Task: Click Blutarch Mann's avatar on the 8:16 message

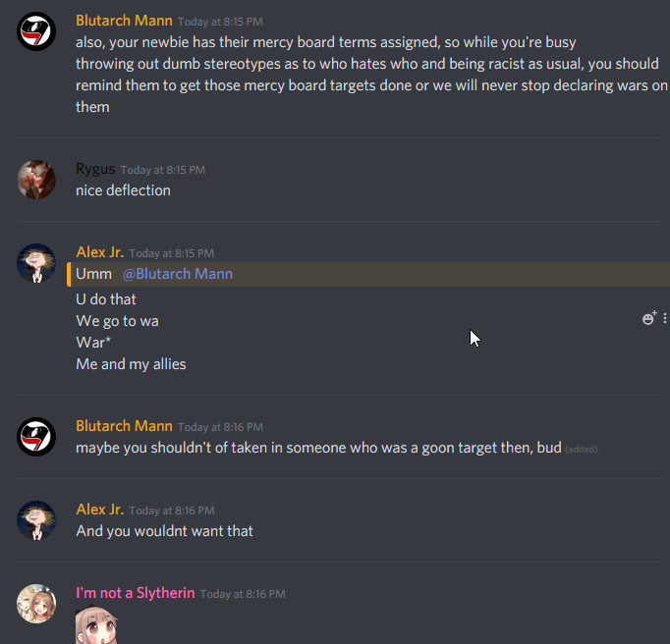Action: [x=36, y=437]
